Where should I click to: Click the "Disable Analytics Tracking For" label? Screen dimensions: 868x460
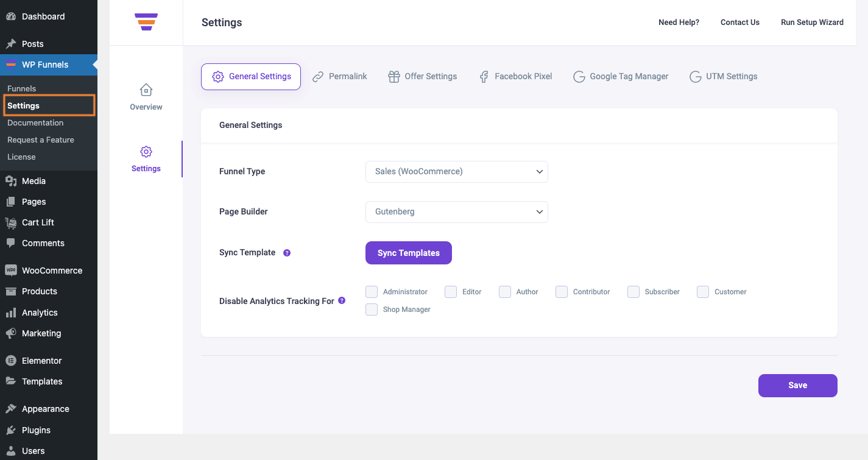coord(277,301)
